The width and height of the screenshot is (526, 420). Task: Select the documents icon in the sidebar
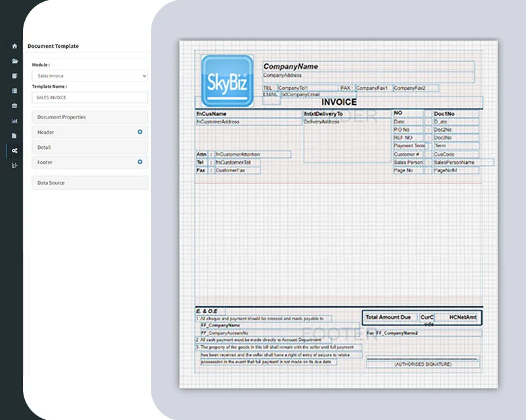(x=12, y=76)
